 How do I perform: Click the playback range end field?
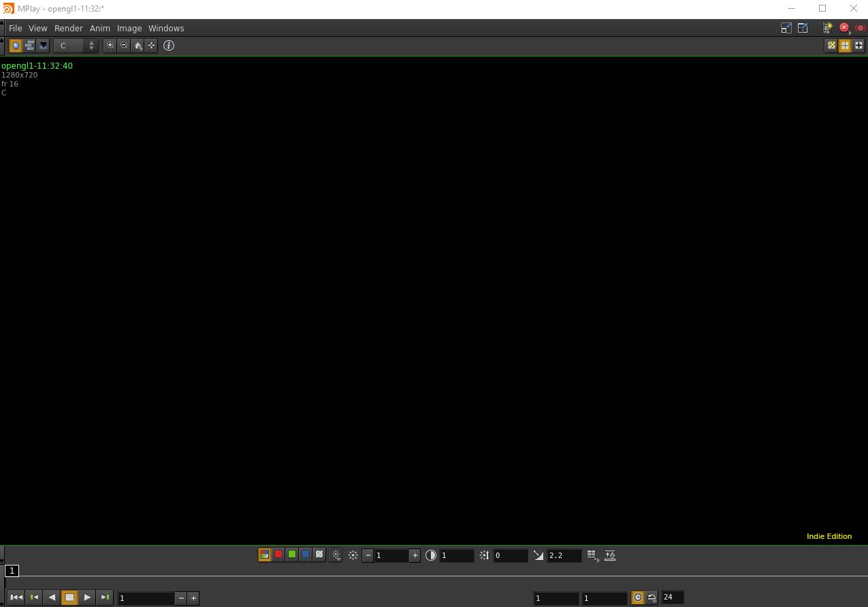point(605,598)
